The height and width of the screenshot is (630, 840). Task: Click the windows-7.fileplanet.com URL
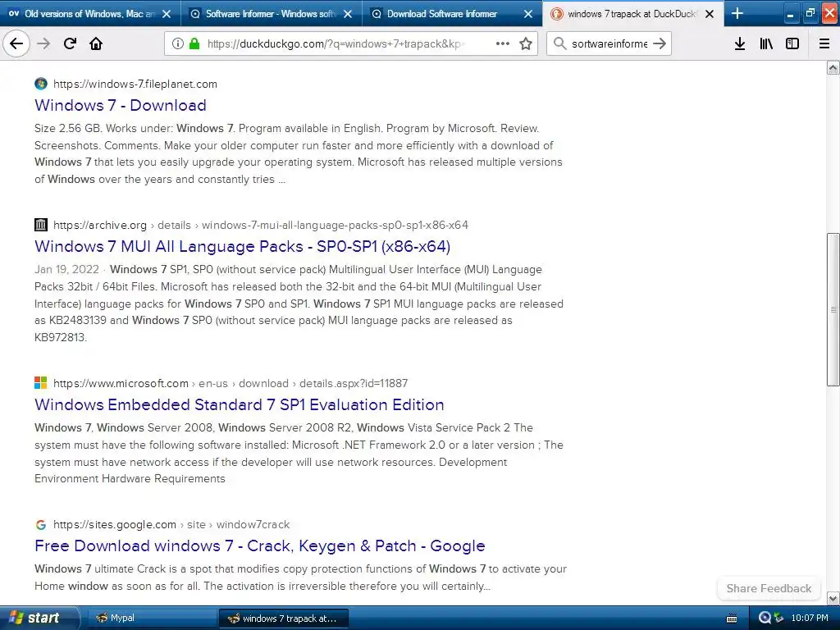click(135, 84)
